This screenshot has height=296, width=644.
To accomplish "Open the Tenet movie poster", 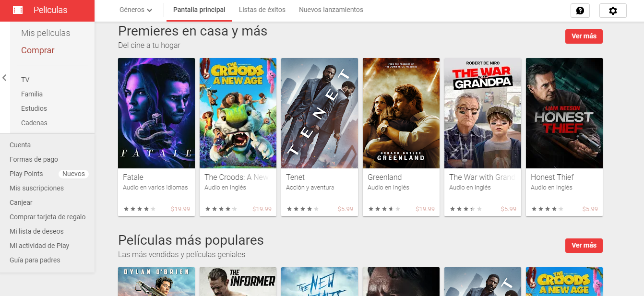I will (320, 113).
